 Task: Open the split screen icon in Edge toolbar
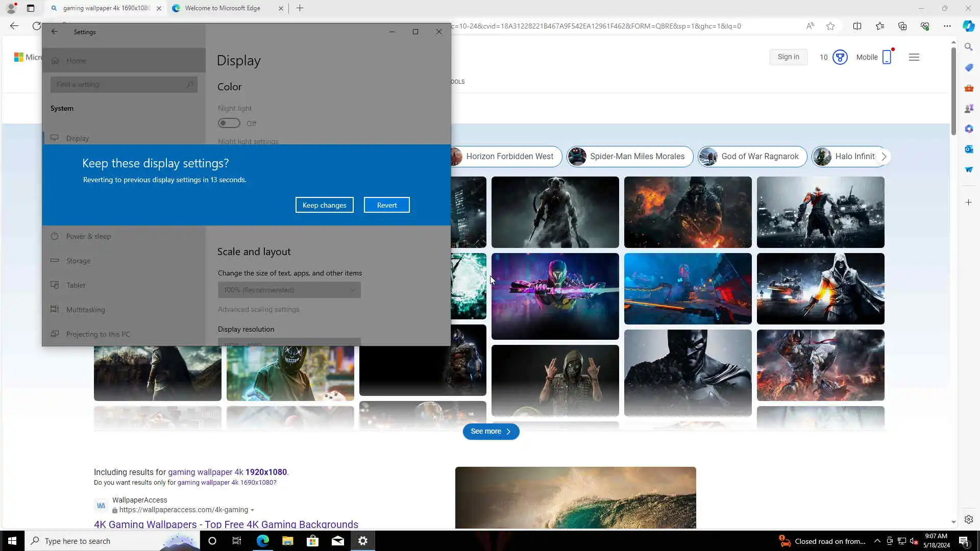[x=857, y=26]
